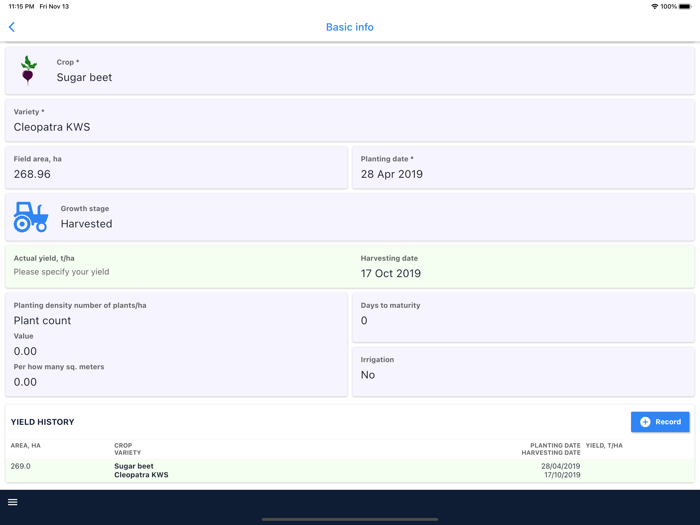Viewport: 700px width, 525px height.
Task: Change Growth stage from Harvested
Action: click(350, 217)
